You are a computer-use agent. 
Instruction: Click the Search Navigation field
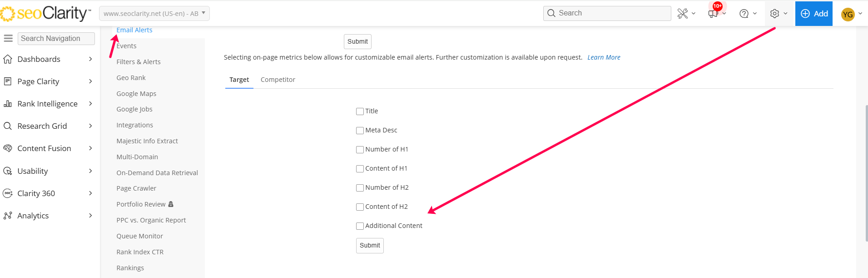click(56, 39)
